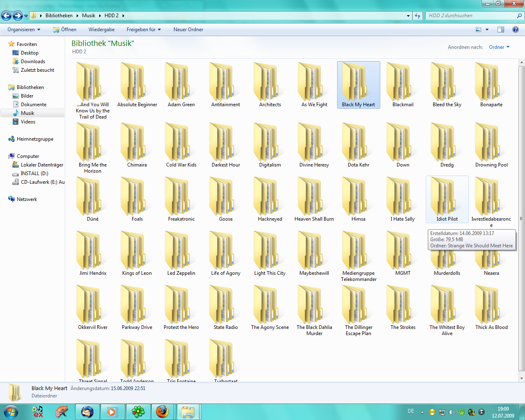
Task: Click the taskbar clock showing 19:09
Action: 503,412
